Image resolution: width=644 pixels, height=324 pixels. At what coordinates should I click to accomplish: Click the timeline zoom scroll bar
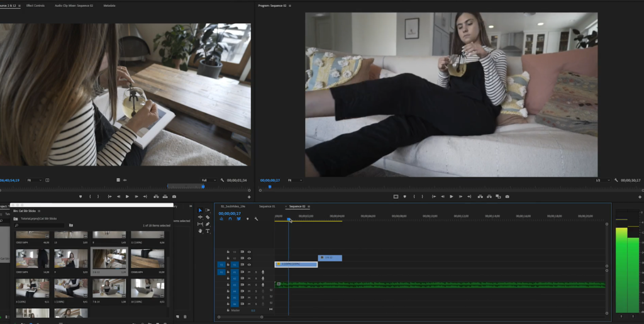(x=240, y=317)
